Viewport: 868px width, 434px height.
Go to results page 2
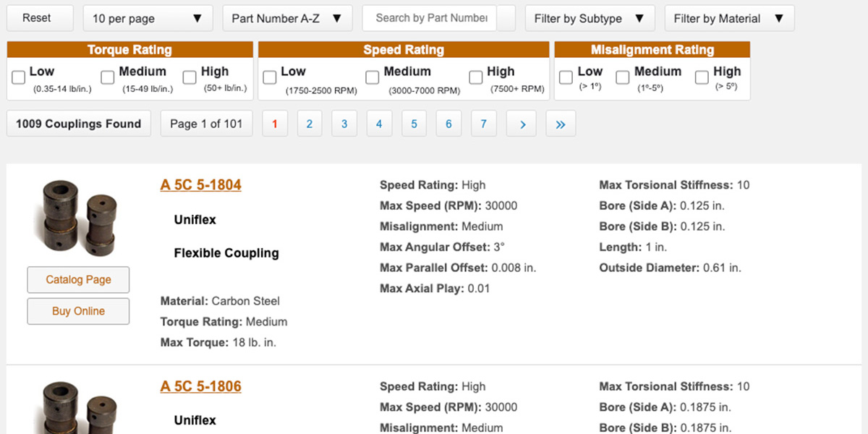pos(310,124)
